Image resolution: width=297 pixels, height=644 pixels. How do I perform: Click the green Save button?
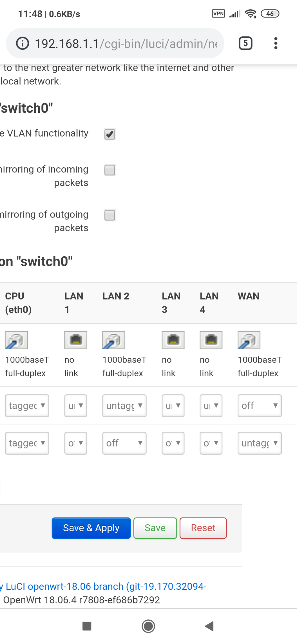click(155, 528)
